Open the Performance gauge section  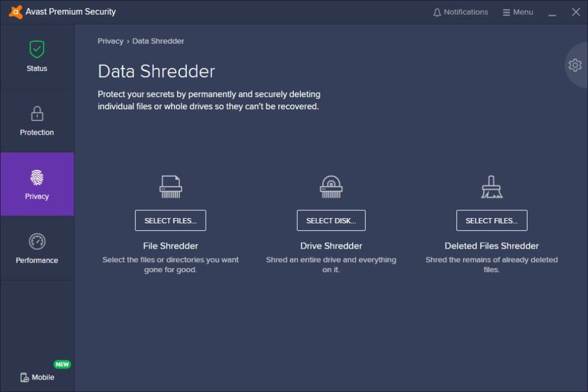point(36,248)
